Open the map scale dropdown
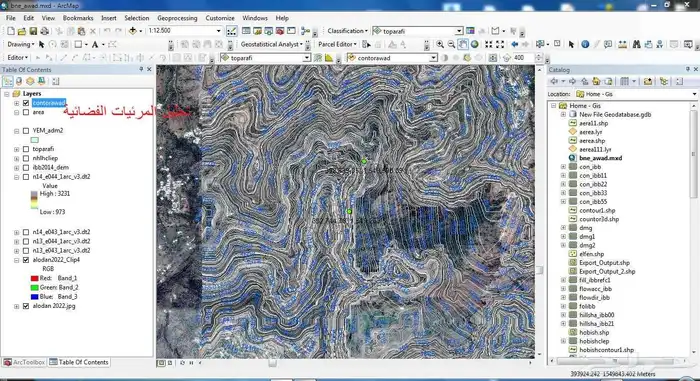Viewport: 700px width, 381px height. 218,31
